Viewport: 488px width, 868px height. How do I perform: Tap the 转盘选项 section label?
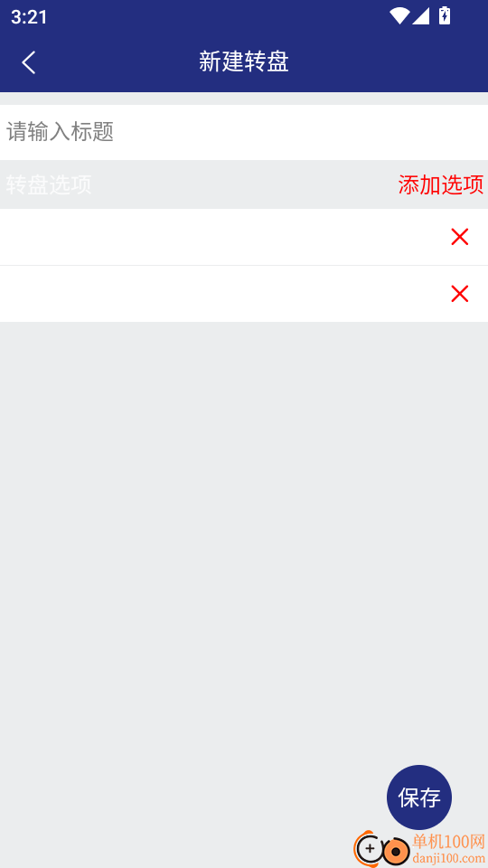pos(49,184)
